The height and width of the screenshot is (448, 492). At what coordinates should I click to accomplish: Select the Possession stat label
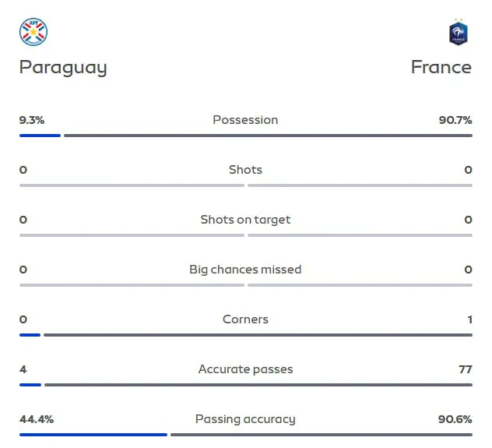(245, 120)
